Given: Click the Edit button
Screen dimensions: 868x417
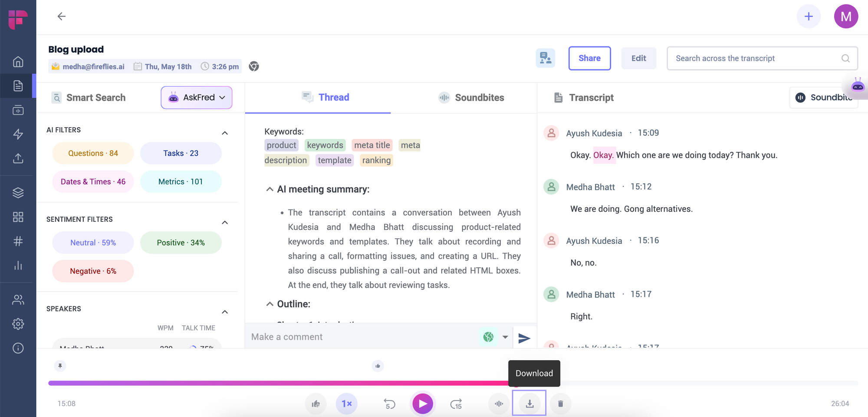Looking at the screenshot, I should pyautogui.click(x=638, y=58).
